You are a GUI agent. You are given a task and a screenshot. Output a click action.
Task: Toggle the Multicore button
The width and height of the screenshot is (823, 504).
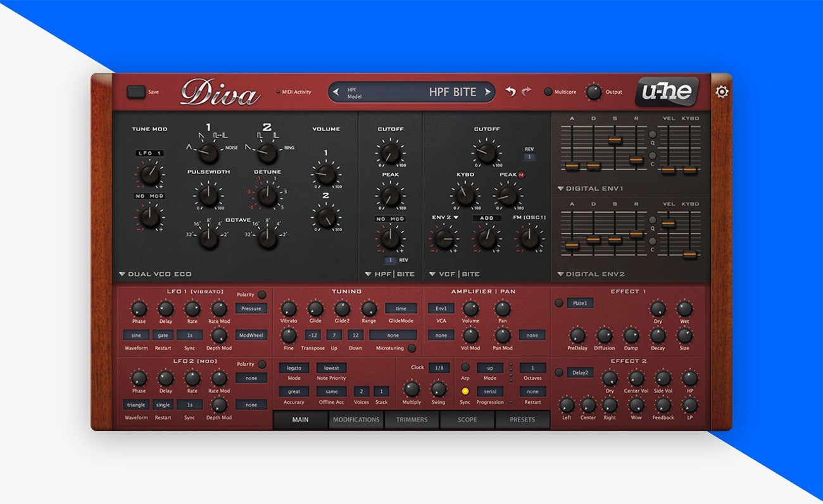548,92
